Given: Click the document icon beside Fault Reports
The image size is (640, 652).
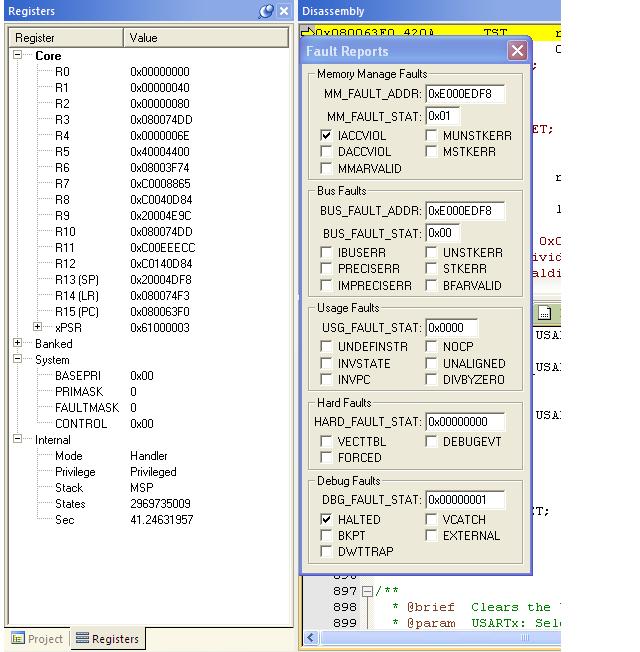Looking at the screenshot, I should click(x=544, y=312).
